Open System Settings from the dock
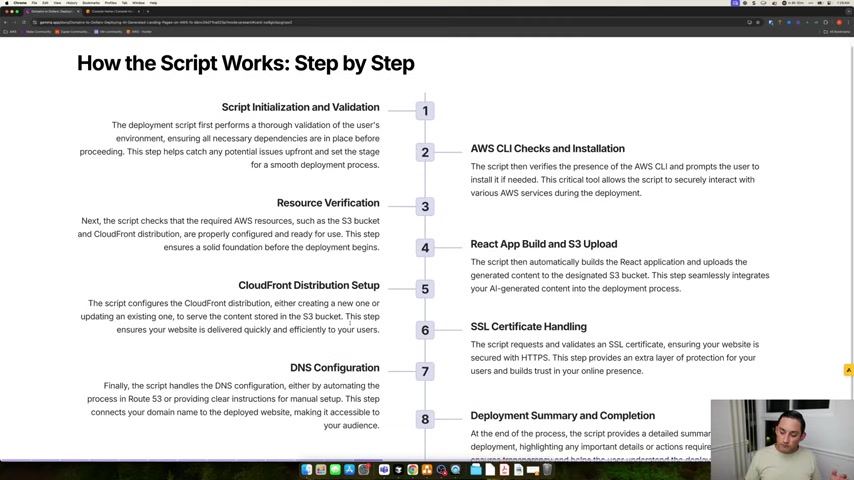Image resolution: width=854 pixels, height=480 pixels. pos(364,470)
